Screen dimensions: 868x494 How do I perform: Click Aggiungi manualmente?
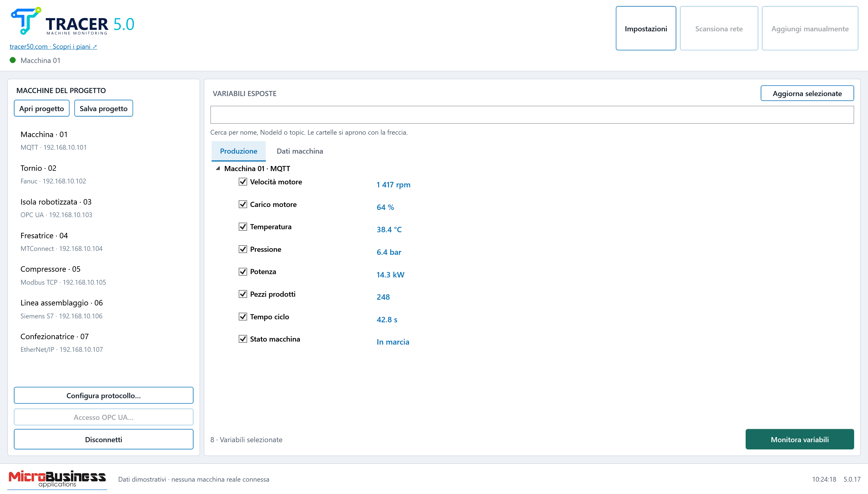tap(810, 29)
